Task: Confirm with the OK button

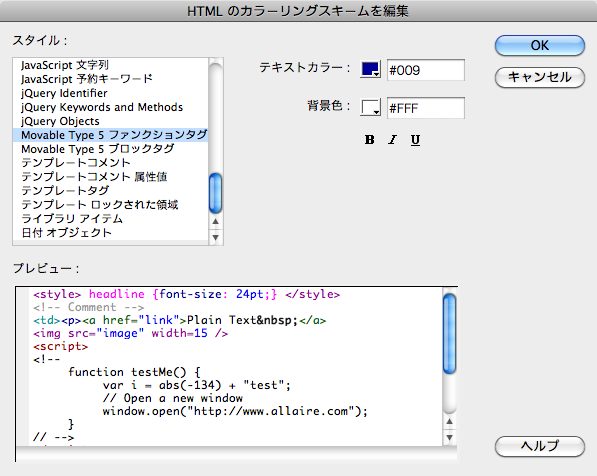Action: point(540,45)
